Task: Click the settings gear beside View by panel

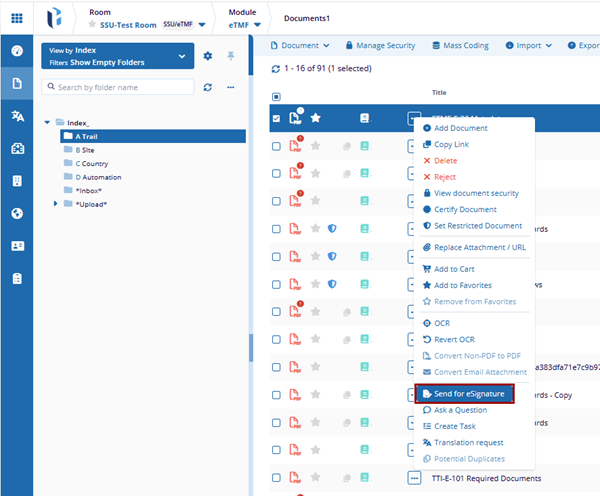Action: pos(208,56)
